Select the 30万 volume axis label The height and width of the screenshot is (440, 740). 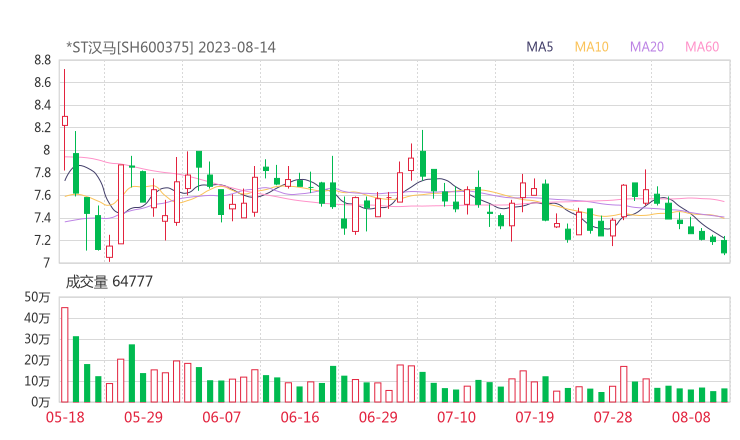pos(37,339)
